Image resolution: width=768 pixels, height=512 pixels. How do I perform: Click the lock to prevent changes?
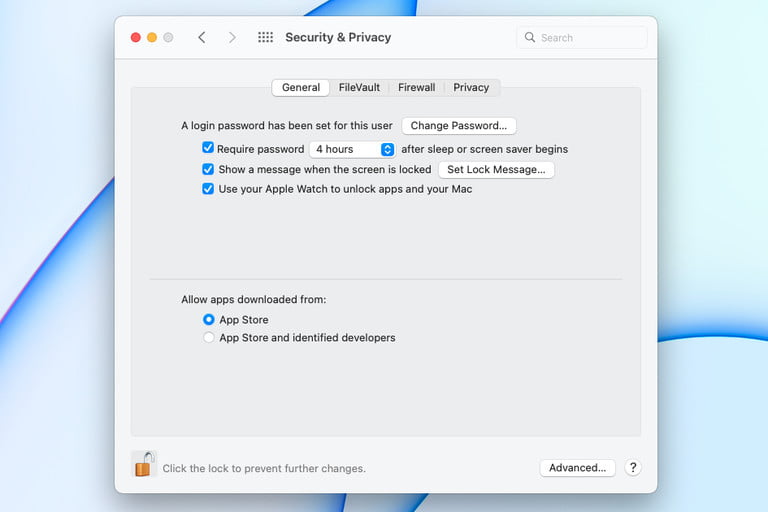pyautogui.click(x=144, y=464)
